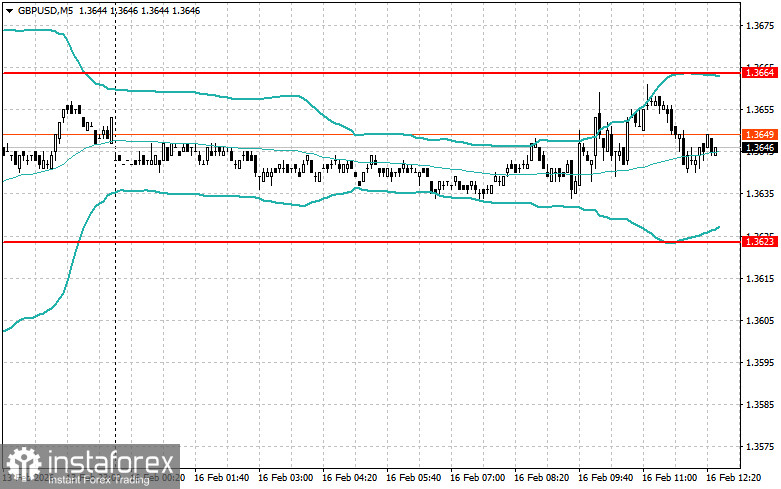Select the 16 Feb 09:40 time label

605,478
